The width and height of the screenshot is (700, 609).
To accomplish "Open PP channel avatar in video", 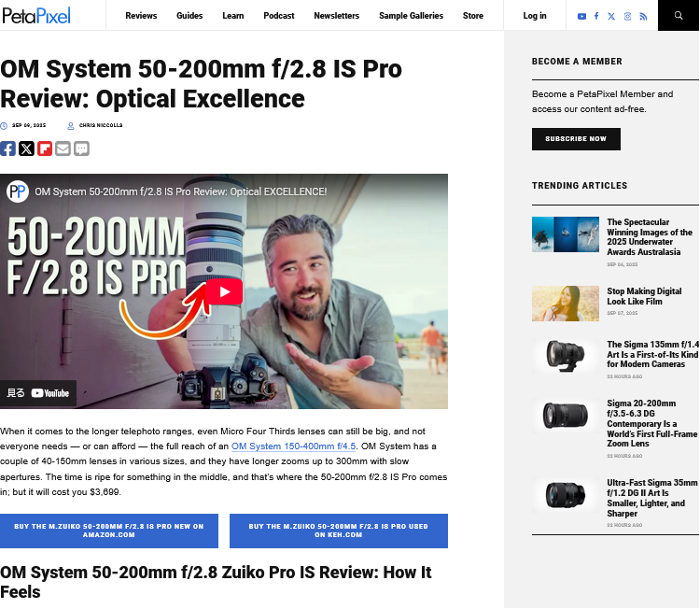I will click(18, 191).
